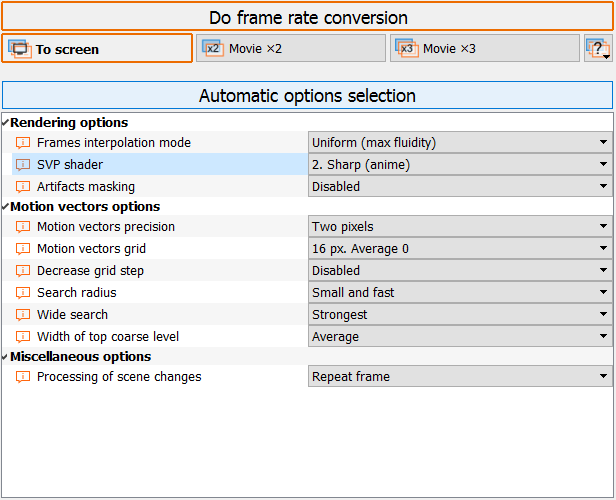
Task: Click the hint icon beside SVP shader
Action: click(x=23, y=165)
